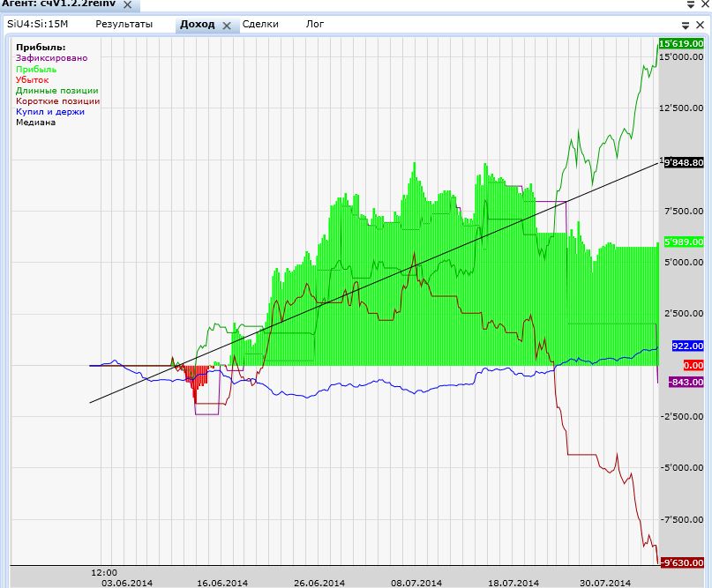The image size is (712, 588).
Task: Select the SiU4:Si:15M tab
Action: (37, 24)
